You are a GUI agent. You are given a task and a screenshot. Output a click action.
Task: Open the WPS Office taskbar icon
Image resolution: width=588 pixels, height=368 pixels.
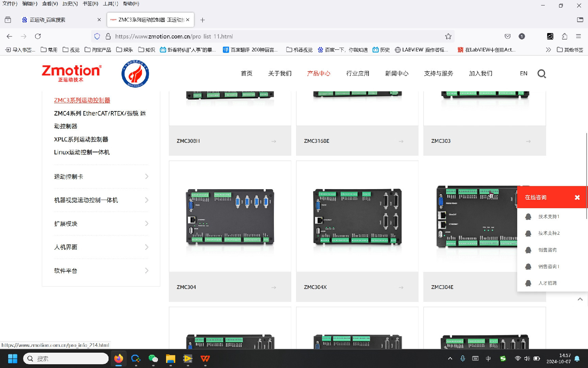[x=205, y=358]
